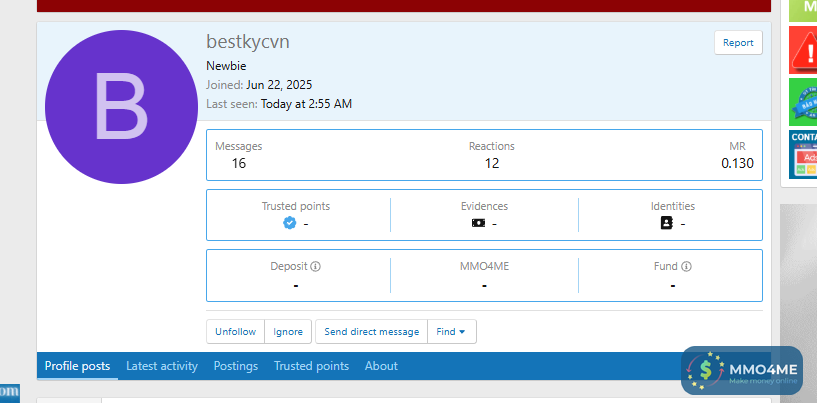The width and height of the screenshot is (817, 403).
Task: Click the Fund label
Action: [666, 266]
